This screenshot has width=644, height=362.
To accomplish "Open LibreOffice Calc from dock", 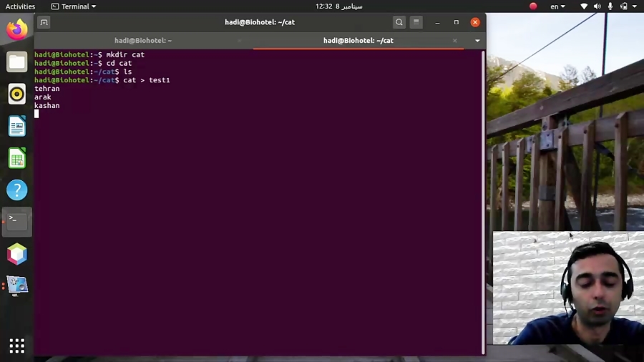I will point(17,158).
